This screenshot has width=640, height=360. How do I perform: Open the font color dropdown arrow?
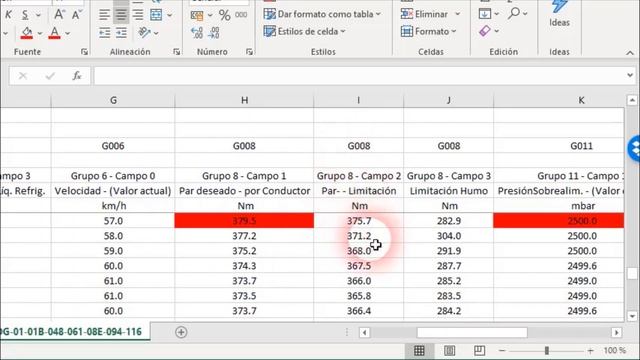pyautogui.click(x=68, y=33)
